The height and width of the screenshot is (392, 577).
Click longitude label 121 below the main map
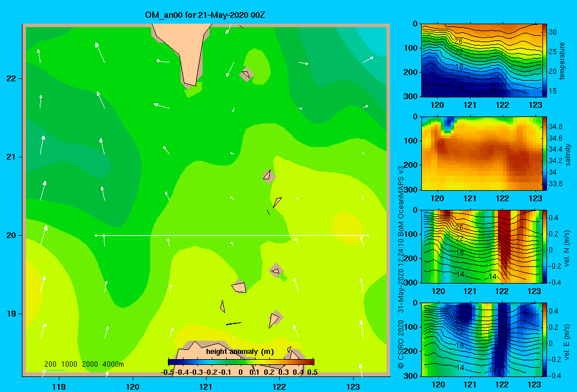pyautogui.click(x=206, y=386)
